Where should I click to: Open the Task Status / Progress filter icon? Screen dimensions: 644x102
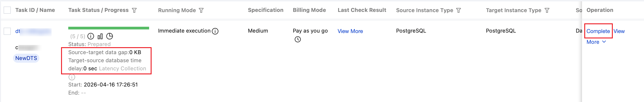pyautogui.click(x=134, y=11)
